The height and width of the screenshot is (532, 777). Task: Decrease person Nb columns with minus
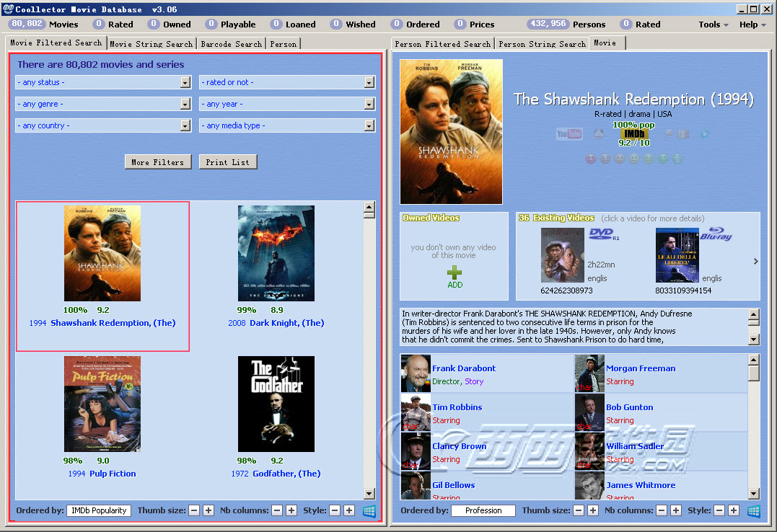662,510
